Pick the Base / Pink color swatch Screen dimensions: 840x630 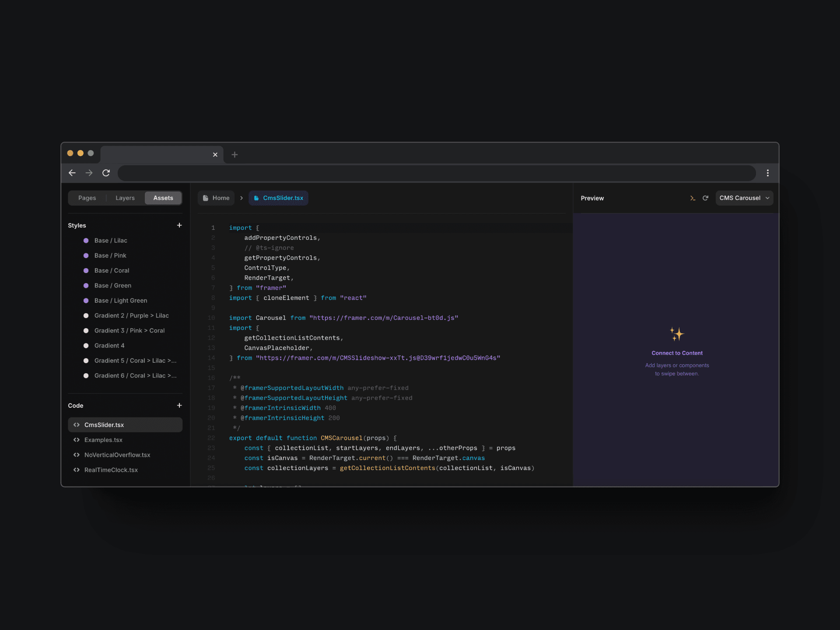coord(86,255)
